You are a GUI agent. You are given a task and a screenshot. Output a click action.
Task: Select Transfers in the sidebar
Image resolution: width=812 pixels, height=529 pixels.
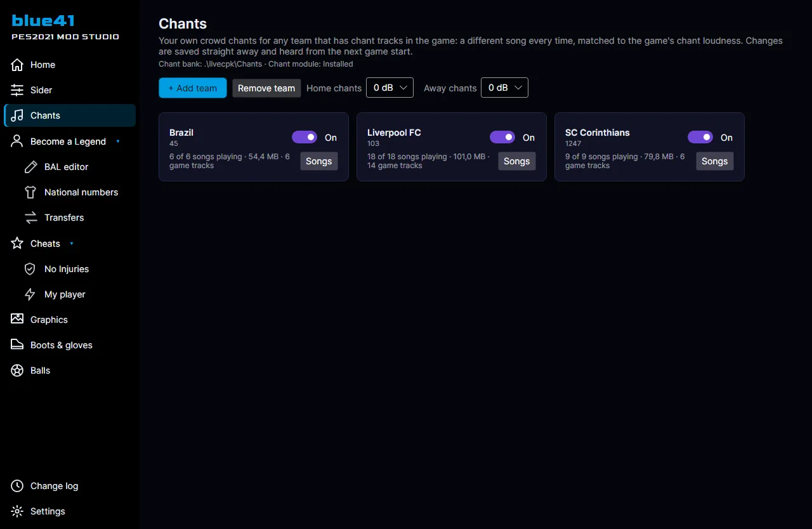[x=70, y=218]
